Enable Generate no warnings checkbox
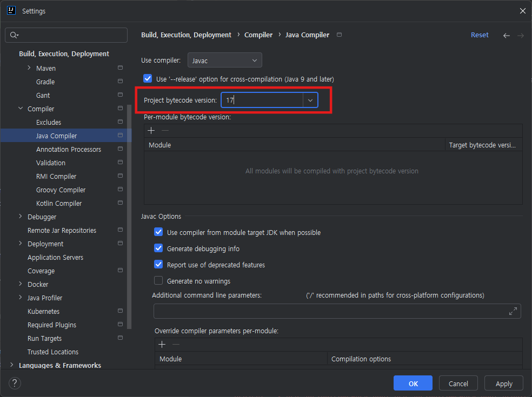This screenshot has width=532, height=397. point(158,281)
